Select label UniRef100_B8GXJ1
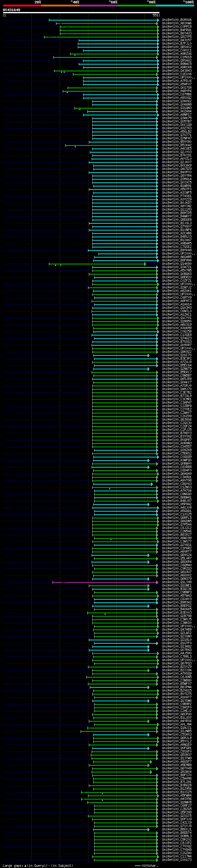The width and height of the screenshot is (197, 868). click(176, 829)
